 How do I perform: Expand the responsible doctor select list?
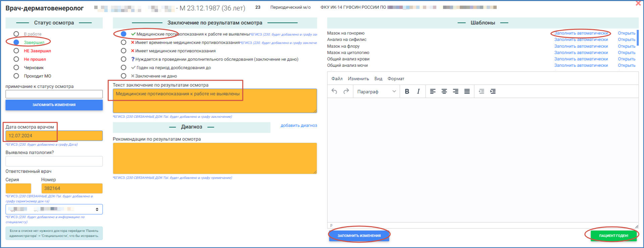(x=54, y=209)
